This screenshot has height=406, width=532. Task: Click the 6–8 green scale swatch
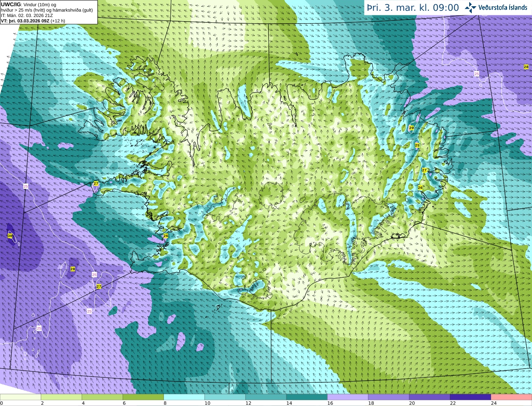pos(143,397)
